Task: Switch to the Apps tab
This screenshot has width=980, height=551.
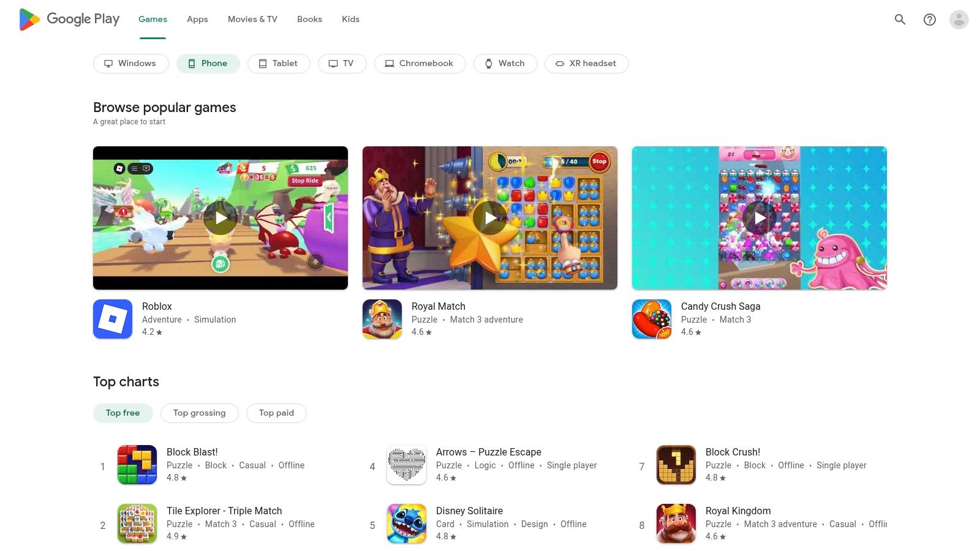Action: 197,20
